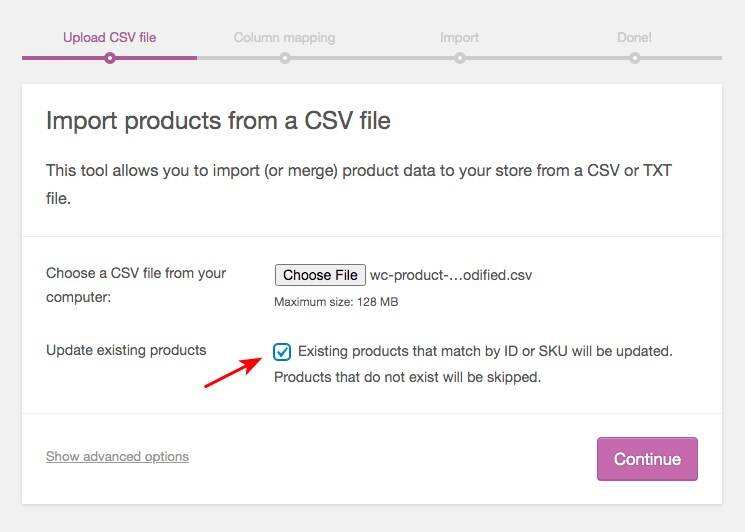Click the Upload CSV file step dot
Image resolution: width=745 pixels, height=532 pixels.
(110, 58)
